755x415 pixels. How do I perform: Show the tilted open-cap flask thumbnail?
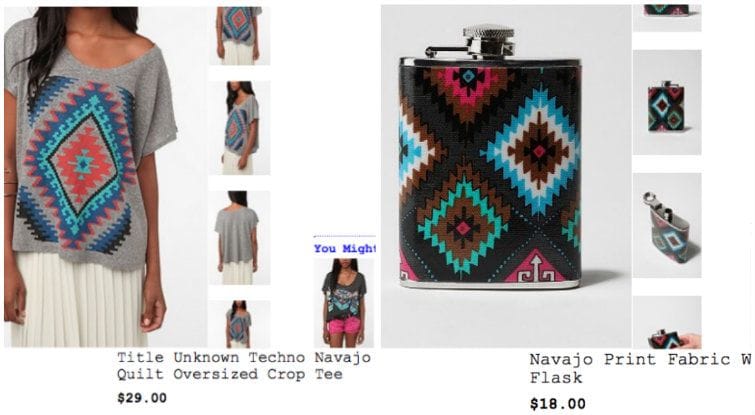[x=667, y=225]
